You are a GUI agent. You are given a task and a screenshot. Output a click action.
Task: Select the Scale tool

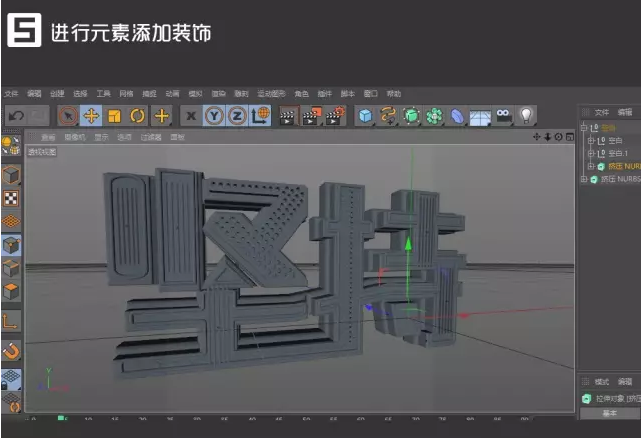click(x=114, y=116)
